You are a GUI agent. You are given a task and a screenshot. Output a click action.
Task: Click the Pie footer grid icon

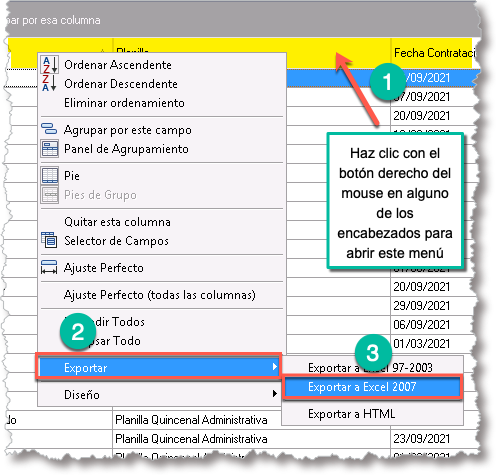(x=50, y=175)
